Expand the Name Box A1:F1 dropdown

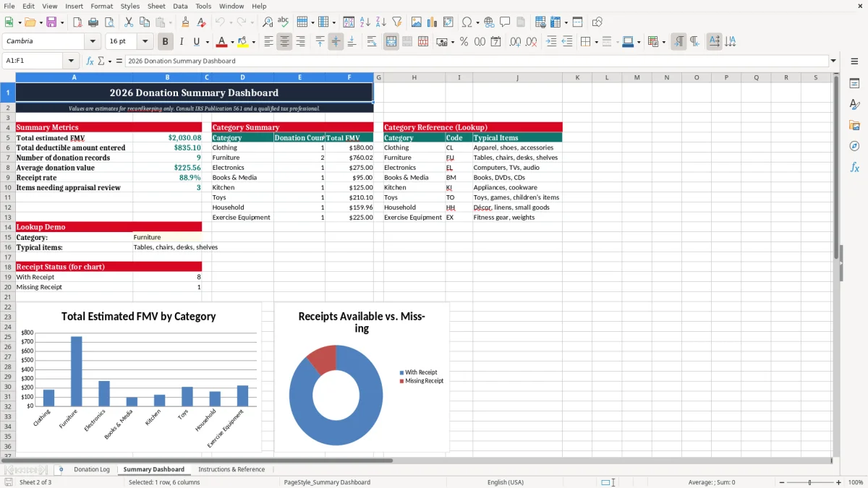[x=71, y=61]
